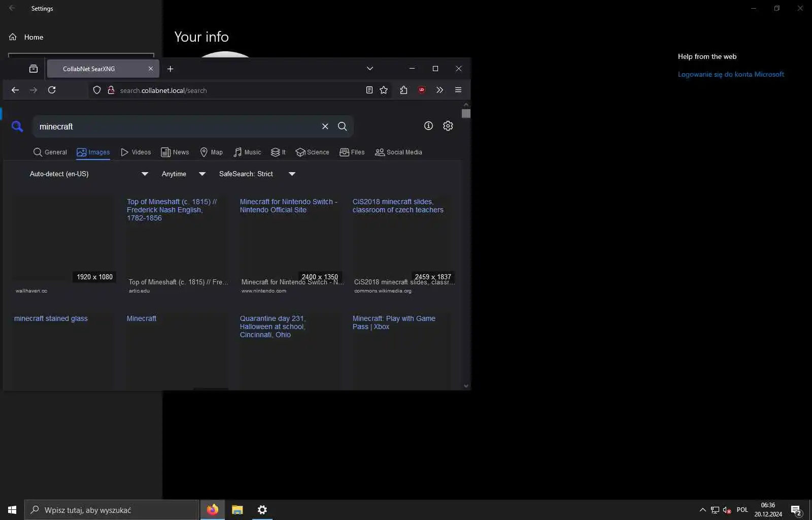Click the artic.edu source text

click(x=139, y=291)
